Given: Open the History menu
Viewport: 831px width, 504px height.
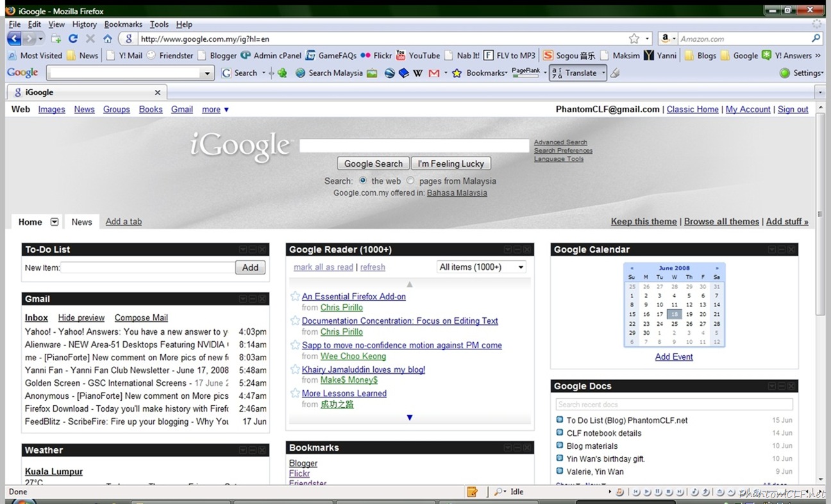Looking at the screenshot, I should pos(84,24).
